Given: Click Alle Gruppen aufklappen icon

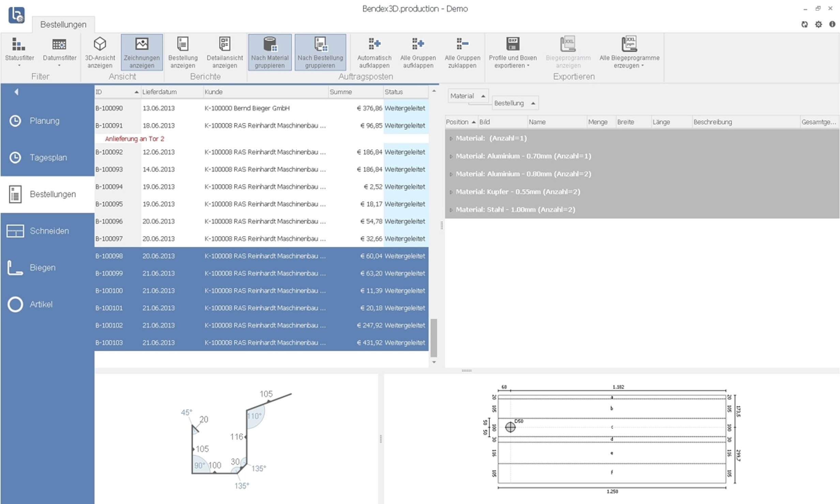Looking at the screenshot, I should [x=418, y=44].
